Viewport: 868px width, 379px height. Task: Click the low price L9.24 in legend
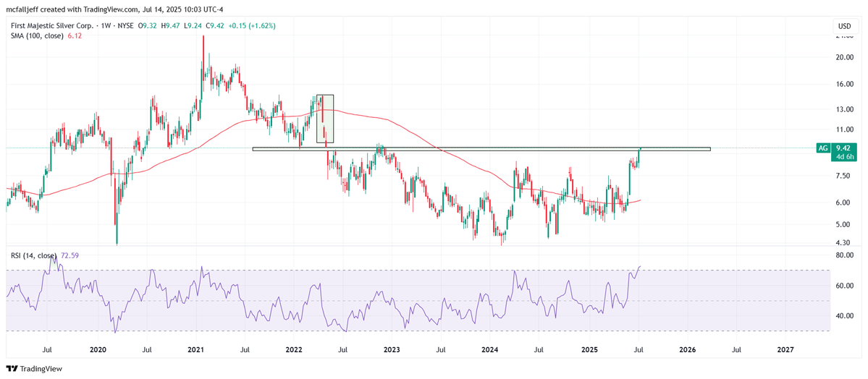coord(192,25)
